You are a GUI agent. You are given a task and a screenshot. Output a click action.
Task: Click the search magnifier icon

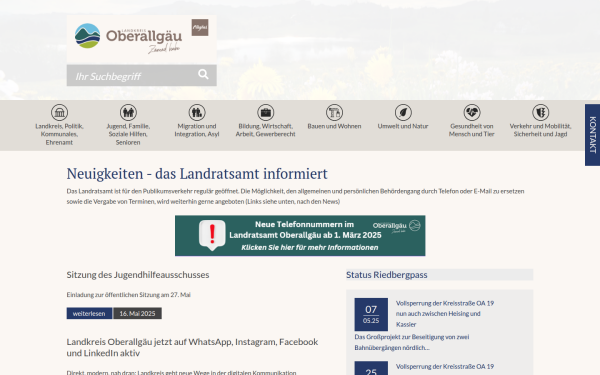tap(203, 74)
